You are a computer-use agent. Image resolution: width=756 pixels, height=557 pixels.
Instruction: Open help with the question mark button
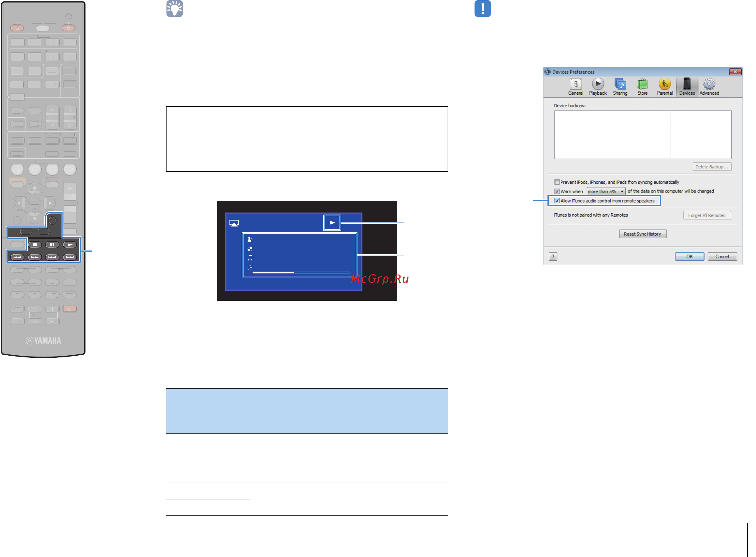tap(552, 257)
